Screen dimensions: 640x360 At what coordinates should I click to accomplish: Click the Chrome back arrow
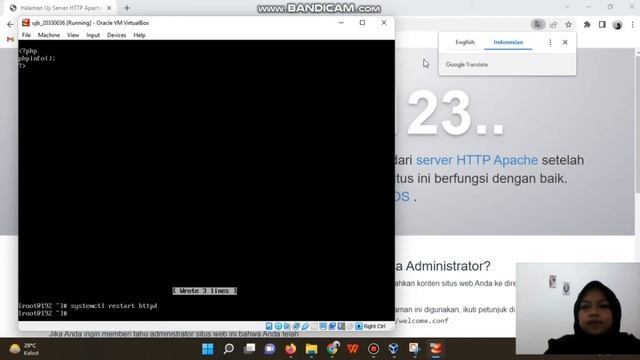pos(10,24)
